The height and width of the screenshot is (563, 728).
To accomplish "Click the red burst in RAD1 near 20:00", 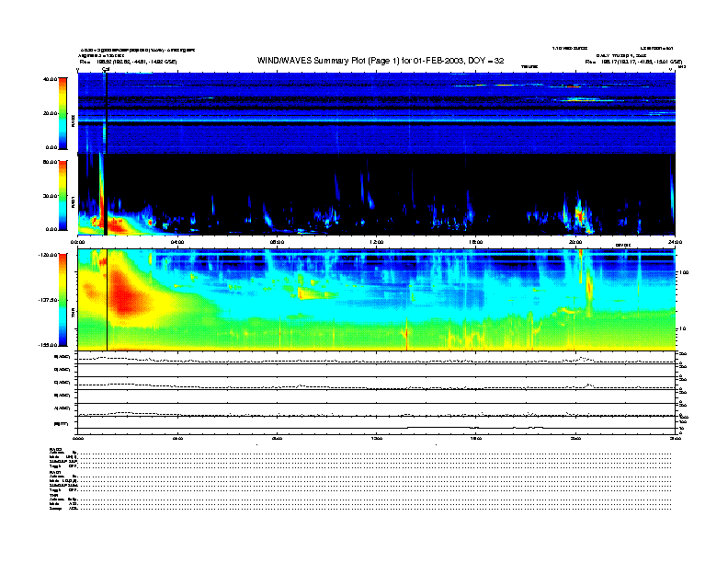I will [x=579, y=215].
